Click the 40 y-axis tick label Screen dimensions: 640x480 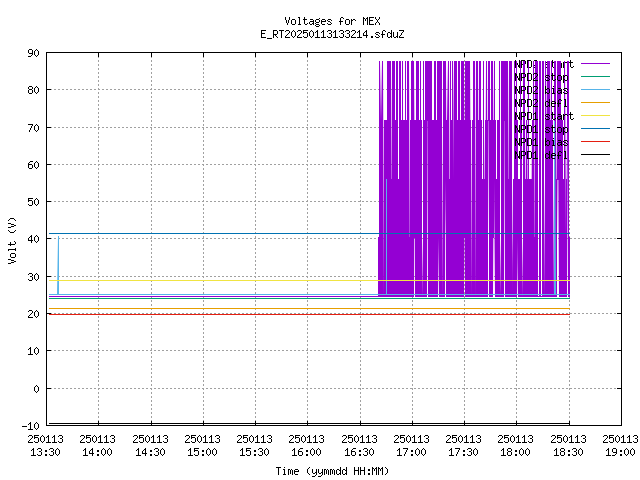pos(33,239)
